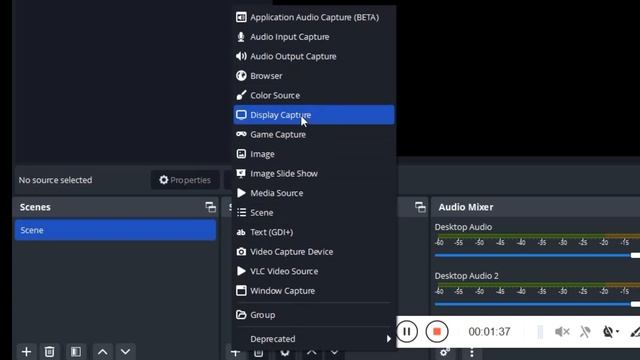
Task: Choose Audio Input Capture from menu
Action: tap(313, 37)
